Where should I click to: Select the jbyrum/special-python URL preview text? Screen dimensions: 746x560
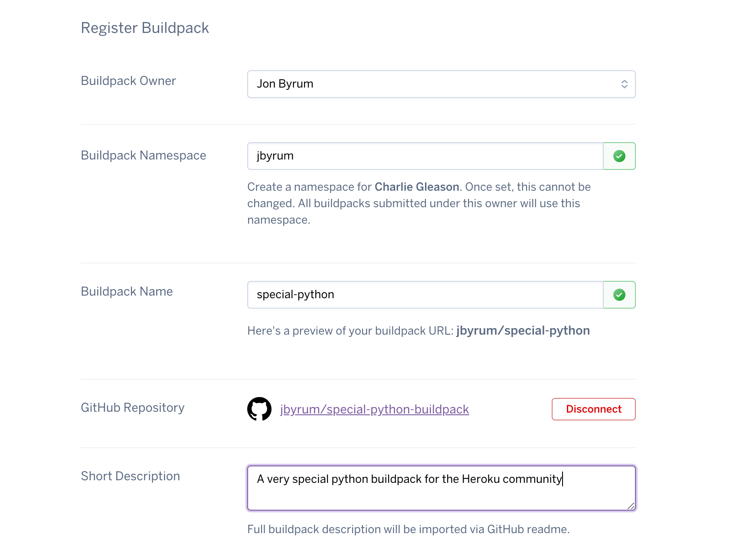(523, 330)
